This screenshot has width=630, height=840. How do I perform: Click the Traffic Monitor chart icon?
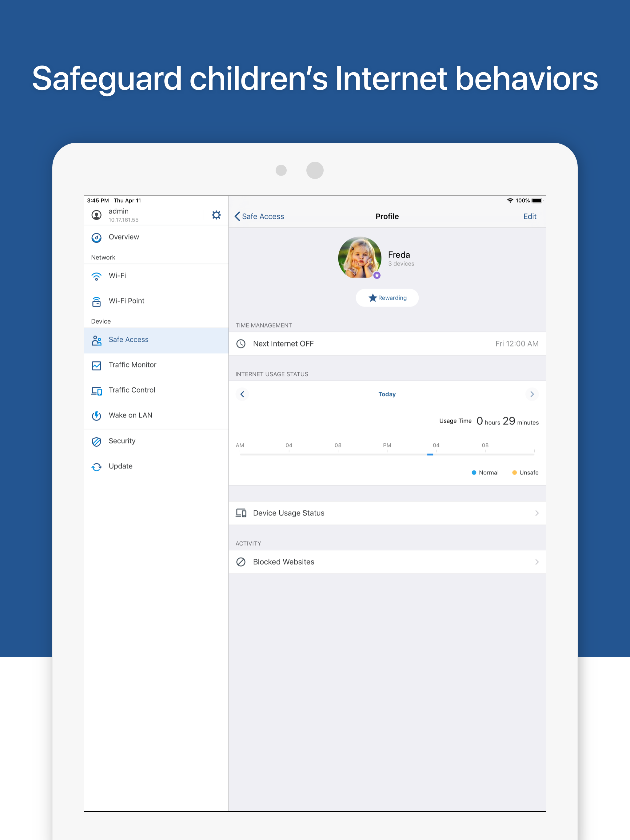(x=97, y=365)
